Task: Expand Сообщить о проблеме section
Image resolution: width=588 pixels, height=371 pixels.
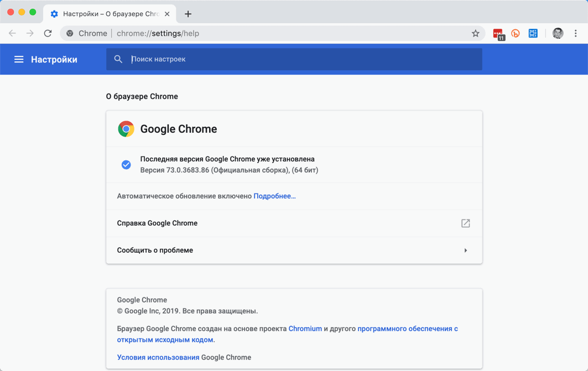Action: 465,250
